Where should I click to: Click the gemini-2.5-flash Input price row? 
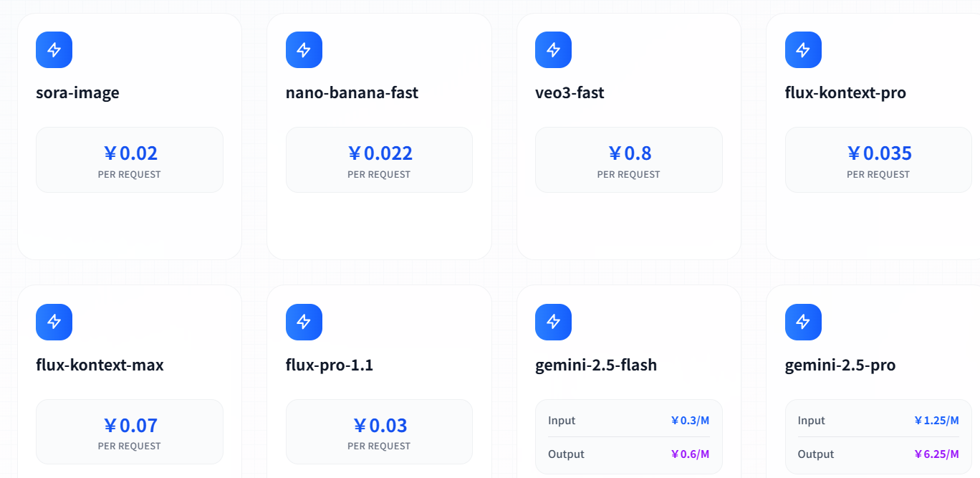[x=628, y=421]
